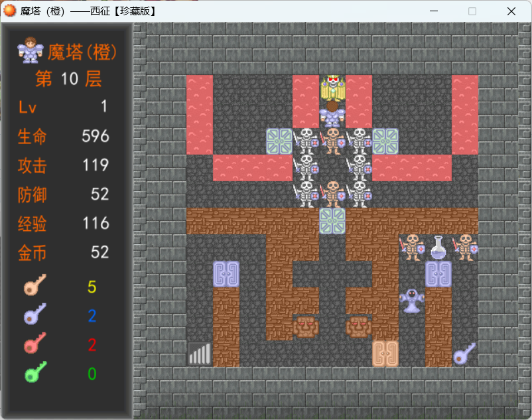This screenshot has height=420, width=532.
Task: Click the yellow key count 5
Action: (x=92, y=287)
